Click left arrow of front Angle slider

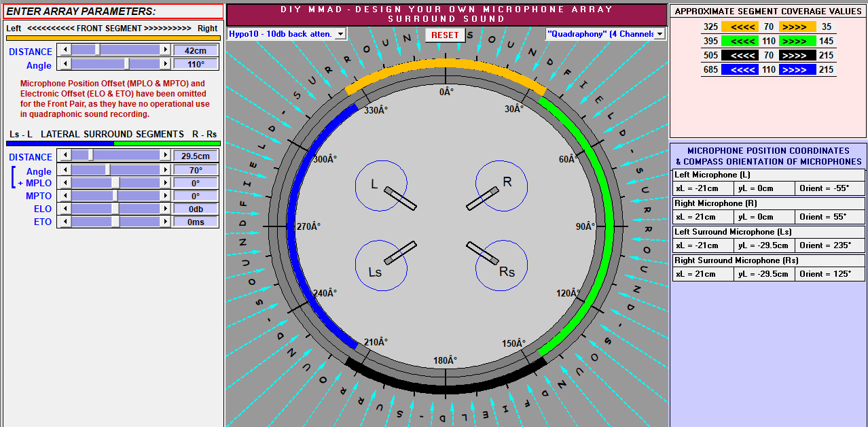65,64
